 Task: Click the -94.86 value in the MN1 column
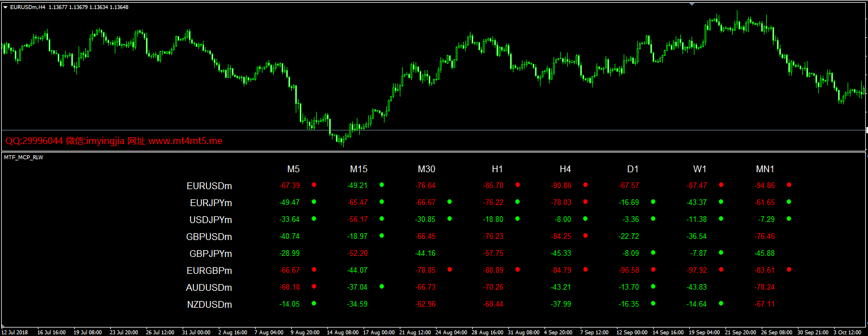click(765, 185)
